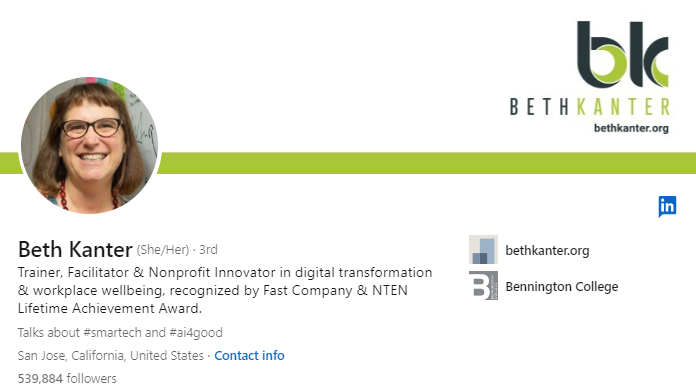Click the BETH KANTER banner wordmark
Image resolution: width=696 pixels, height=391 pixels.
coord(589,107)
